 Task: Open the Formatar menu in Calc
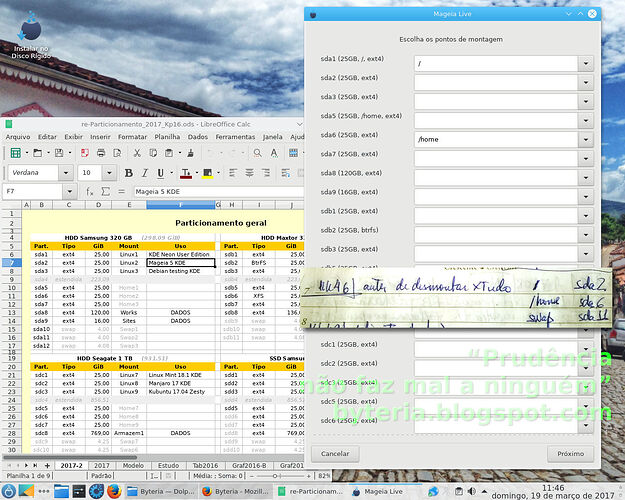132,137
